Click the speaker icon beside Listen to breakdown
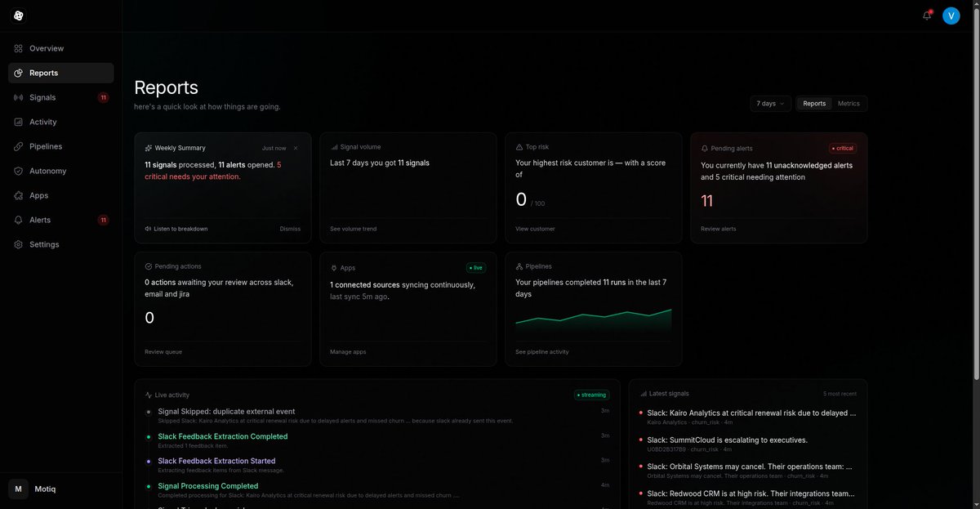Screen dimensions: 980x509 click(x=148, y=229)
